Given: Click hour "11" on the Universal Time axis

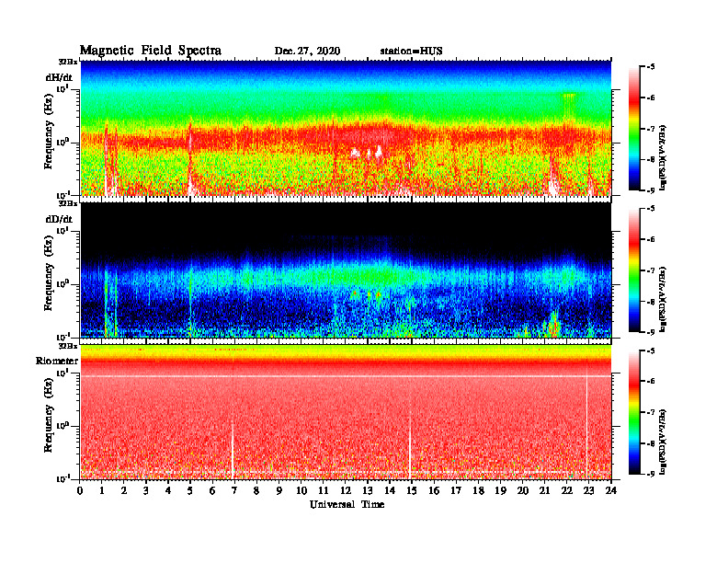Looking at the screenshot, I should [324, 490].
